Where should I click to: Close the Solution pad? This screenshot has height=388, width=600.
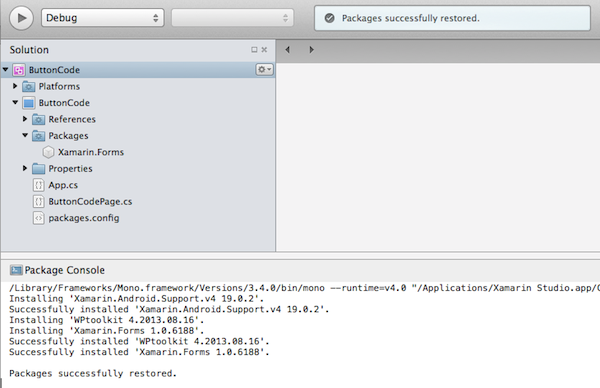(x=264, y=50)
